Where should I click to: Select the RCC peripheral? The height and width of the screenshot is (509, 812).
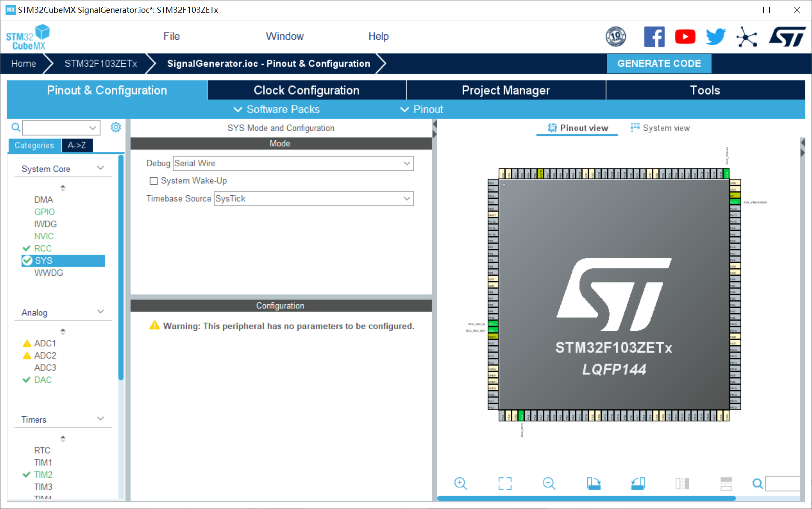(x=43, y=248)
